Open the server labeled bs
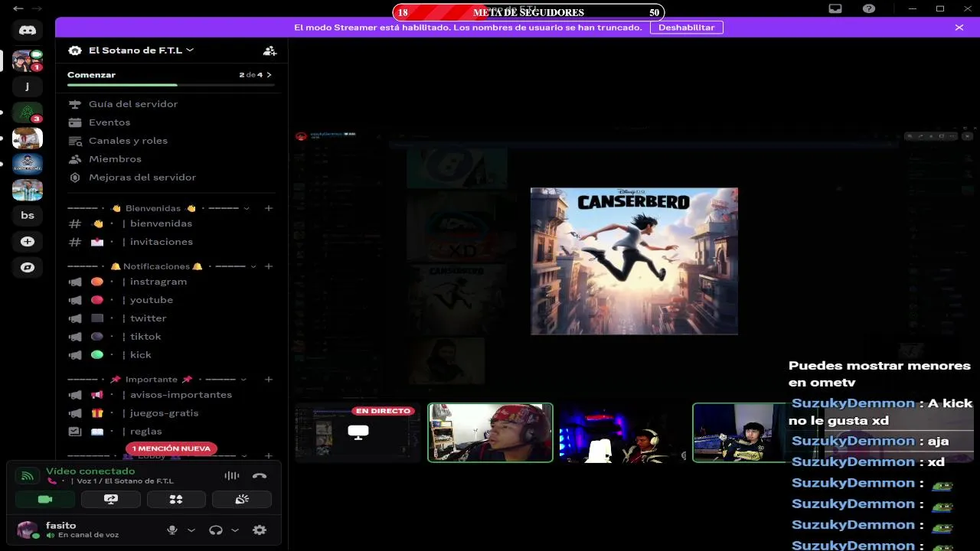 coord(28,215)
